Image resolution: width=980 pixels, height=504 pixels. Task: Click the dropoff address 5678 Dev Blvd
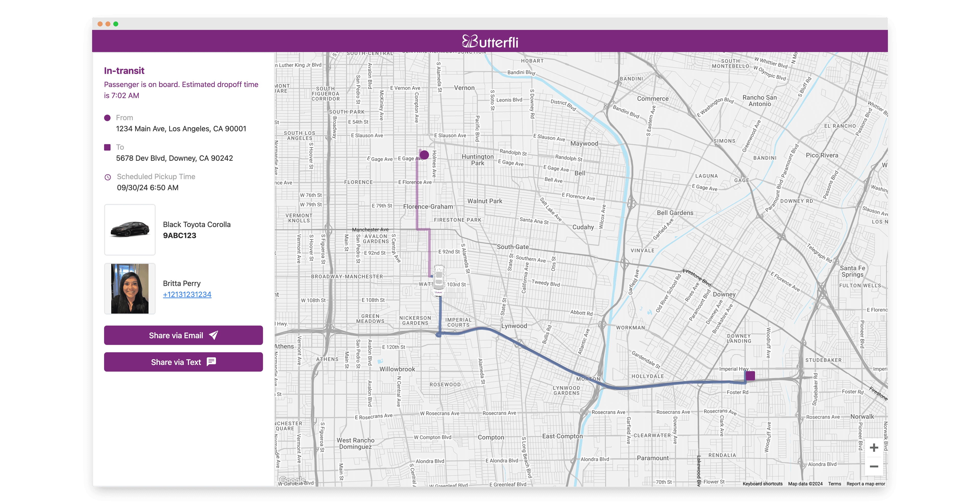pyautogui.click(x=174, y=158)
